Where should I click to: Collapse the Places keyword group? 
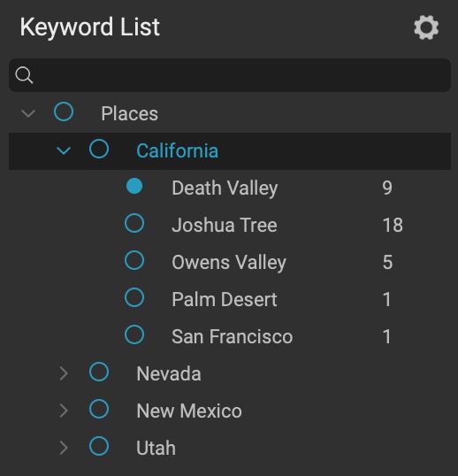28,113
